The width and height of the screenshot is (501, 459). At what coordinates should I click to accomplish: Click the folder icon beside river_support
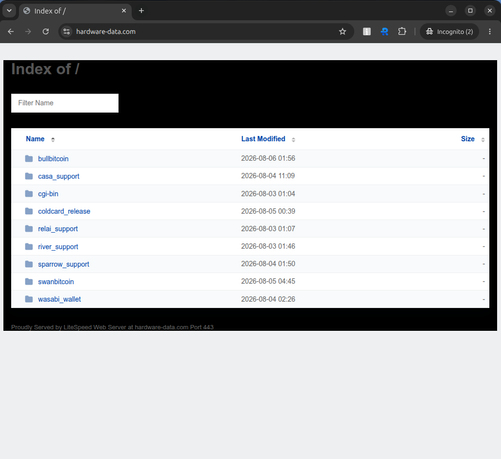click(29, 246)
